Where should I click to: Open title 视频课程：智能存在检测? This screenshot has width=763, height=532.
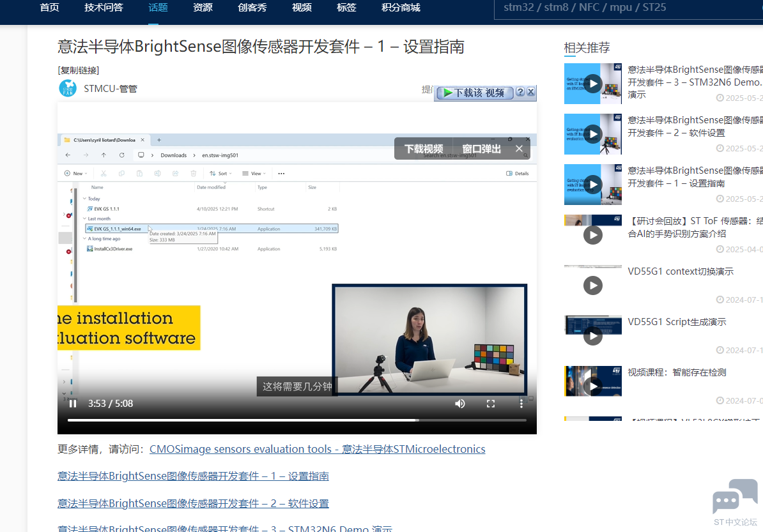[677, 372]
